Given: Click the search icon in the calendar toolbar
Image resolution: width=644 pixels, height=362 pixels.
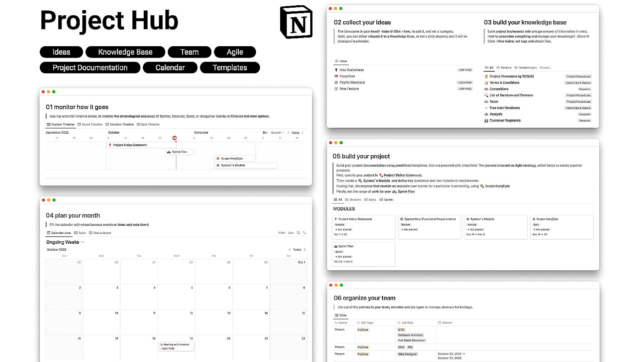Looking at the screenshot, I should [298, 232].
